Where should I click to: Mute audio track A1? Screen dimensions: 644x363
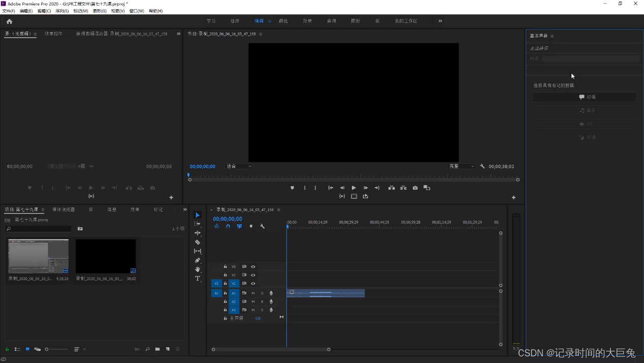point(253,293)
